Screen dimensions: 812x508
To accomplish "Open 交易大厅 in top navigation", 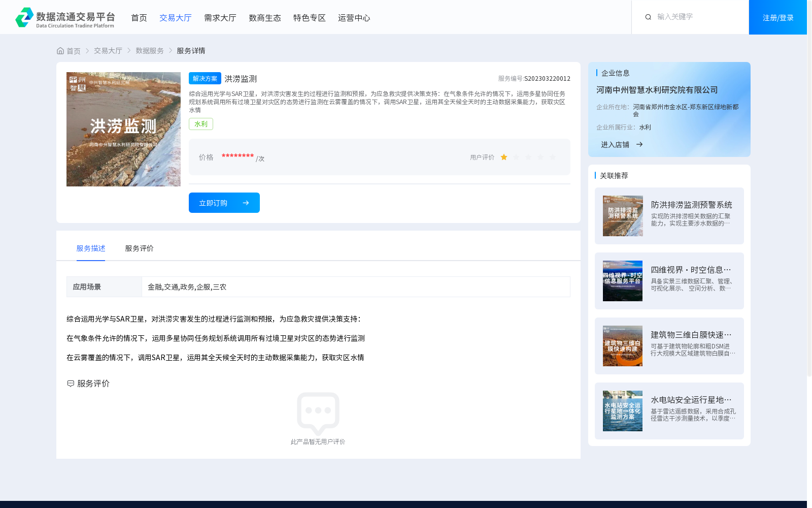I will pyautogui.click(x=176, y=18).
